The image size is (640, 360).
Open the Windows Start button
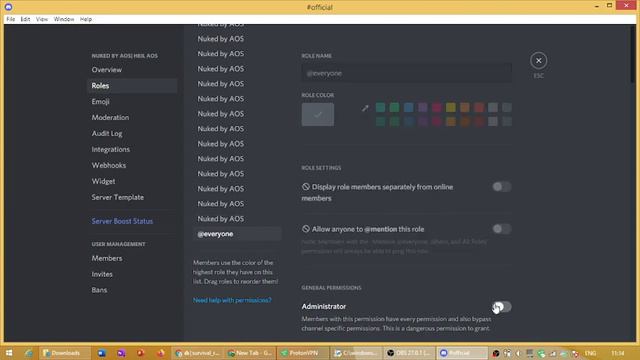(9, 353)
